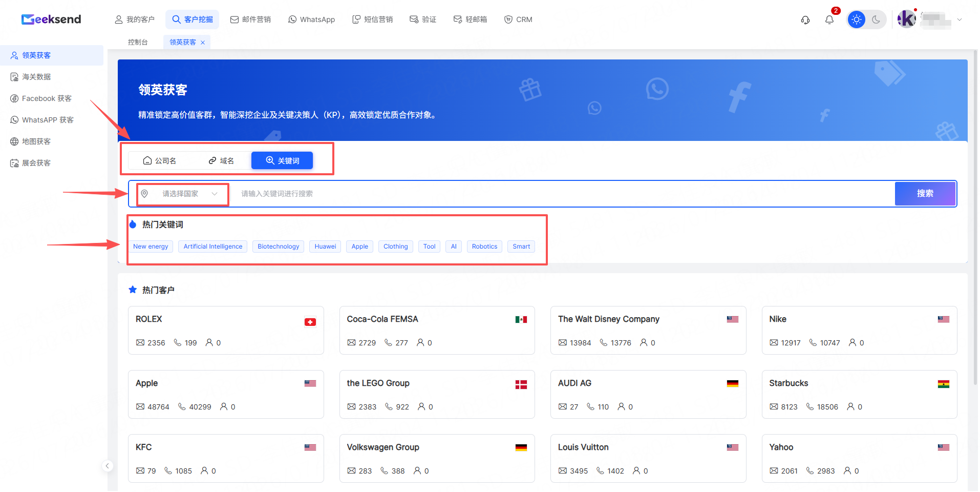Open the Coca-Cola FEMSA customer card

pos(437,331)
